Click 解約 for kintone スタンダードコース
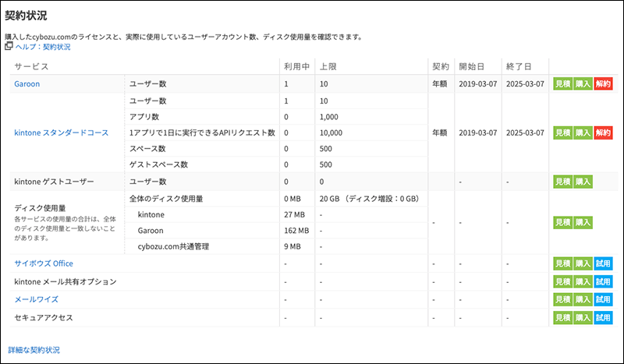 click(x=603, y=133)
